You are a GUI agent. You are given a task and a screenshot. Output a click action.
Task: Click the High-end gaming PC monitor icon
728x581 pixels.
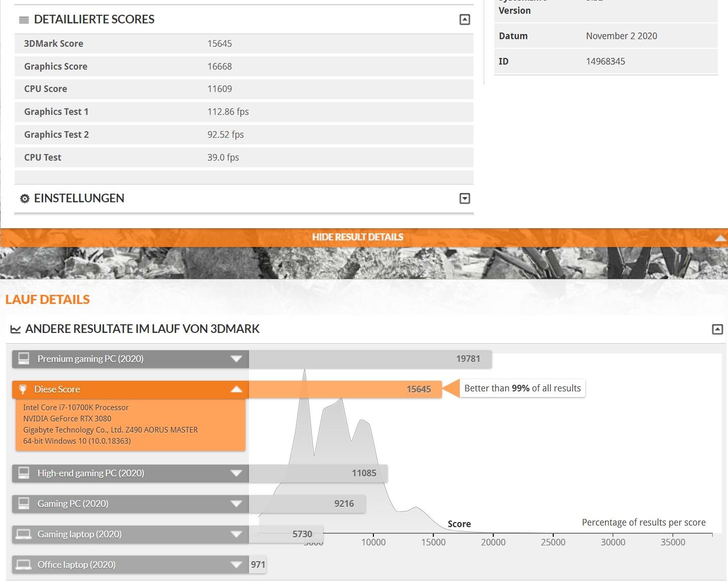(x=23, y=473)
